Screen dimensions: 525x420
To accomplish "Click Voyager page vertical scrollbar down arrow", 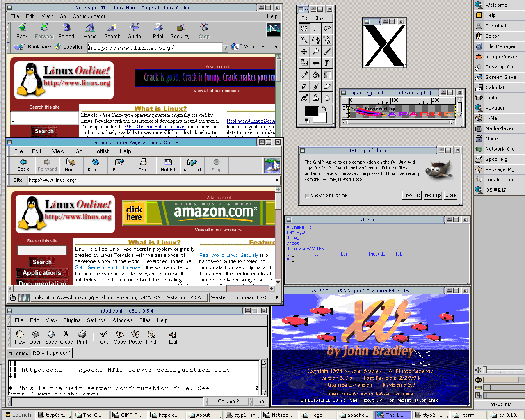I will pyautogui.click(x=278, y=282).
